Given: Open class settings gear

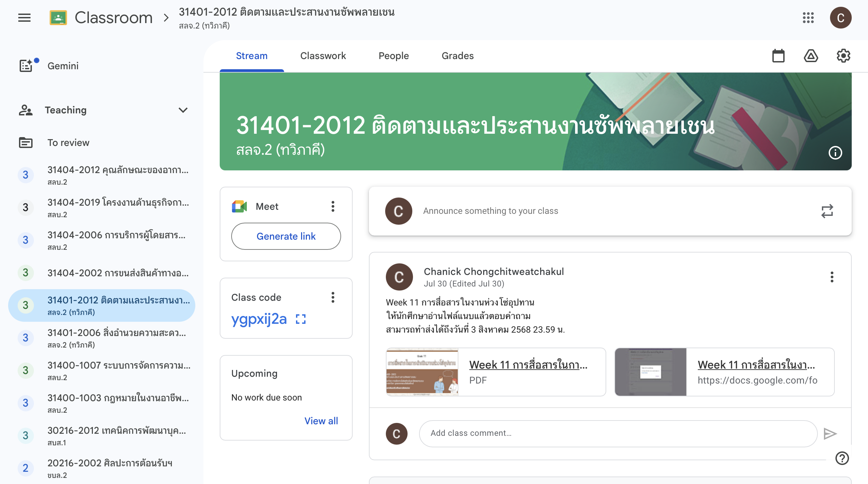Looking at the screenshot, I should (x=843, y=56).
